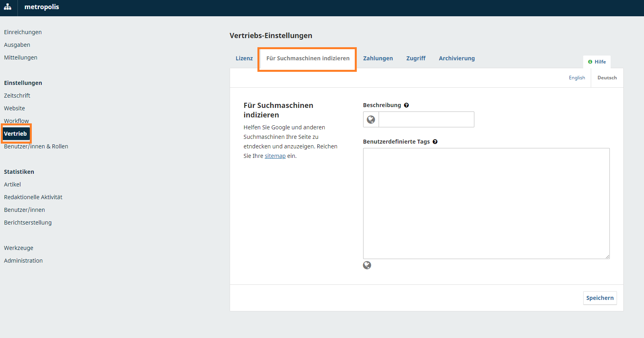The height and width of the screenshot is (338, 644).
Task: Open the Hilfe help panel
Action: click(597, 62)
